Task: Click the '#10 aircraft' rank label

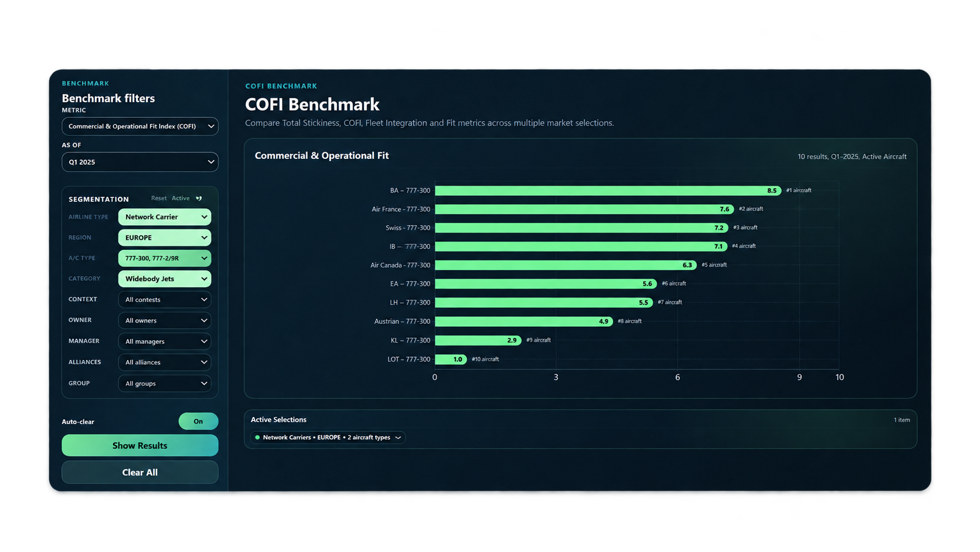Action: 485,359
